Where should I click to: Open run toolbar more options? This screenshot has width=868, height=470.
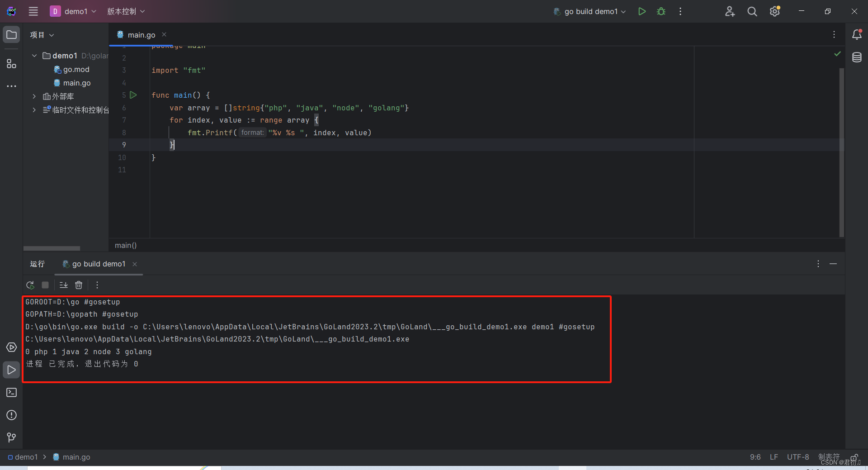97,285
